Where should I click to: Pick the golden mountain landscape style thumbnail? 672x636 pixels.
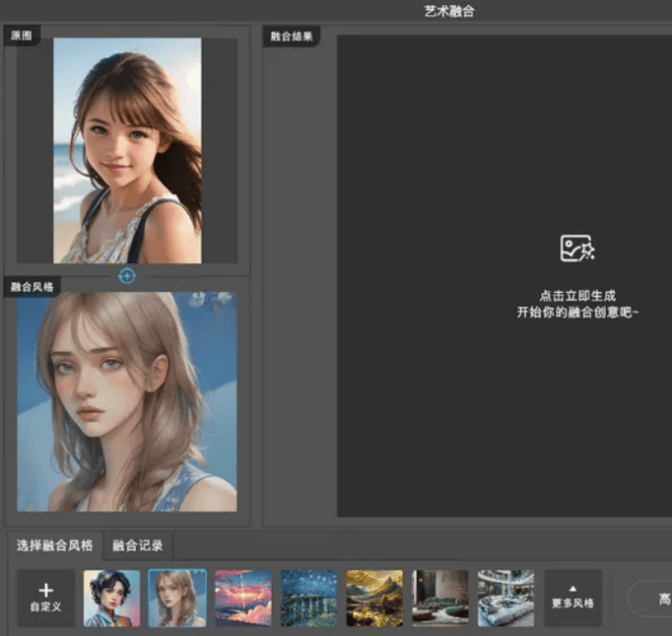tap(374, 598)
